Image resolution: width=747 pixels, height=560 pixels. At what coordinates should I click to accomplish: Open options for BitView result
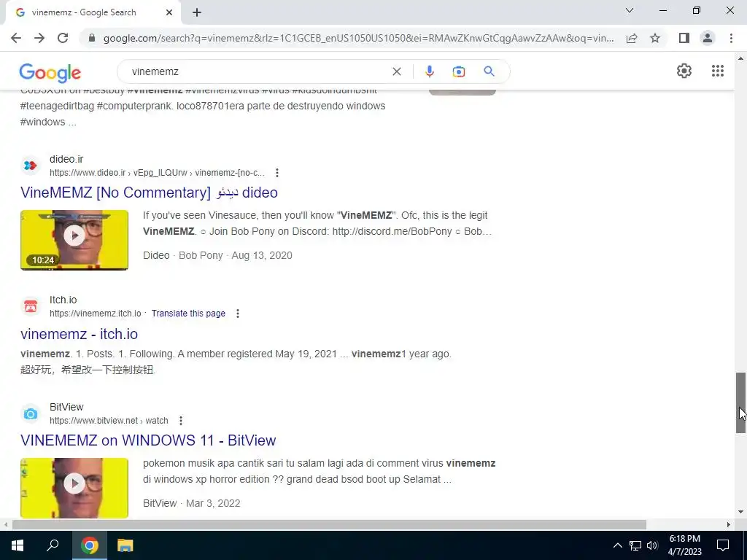181,421
